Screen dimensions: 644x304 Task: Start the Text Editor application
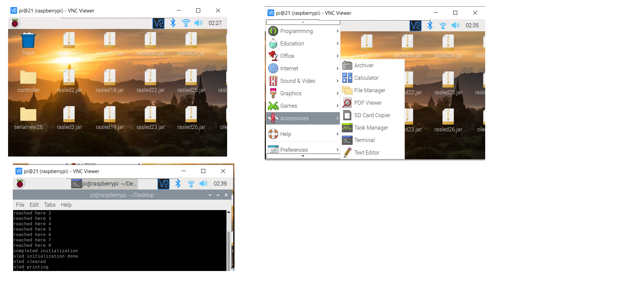[366, 153]
